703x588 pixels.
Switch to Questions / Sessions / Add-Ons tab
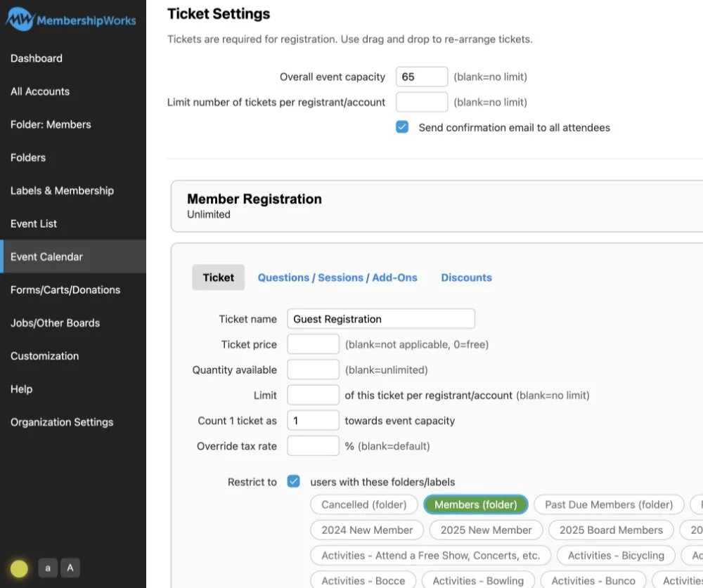point(337,277)
